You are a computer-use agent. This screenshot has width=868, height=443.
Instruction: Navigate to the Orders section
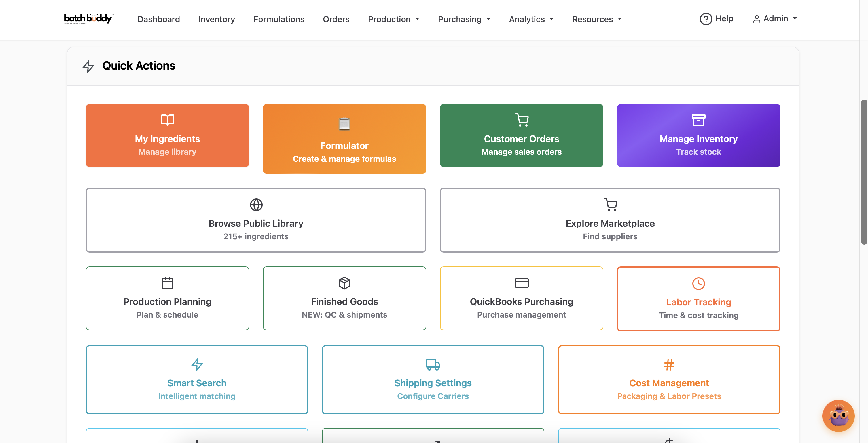[336, 19]
